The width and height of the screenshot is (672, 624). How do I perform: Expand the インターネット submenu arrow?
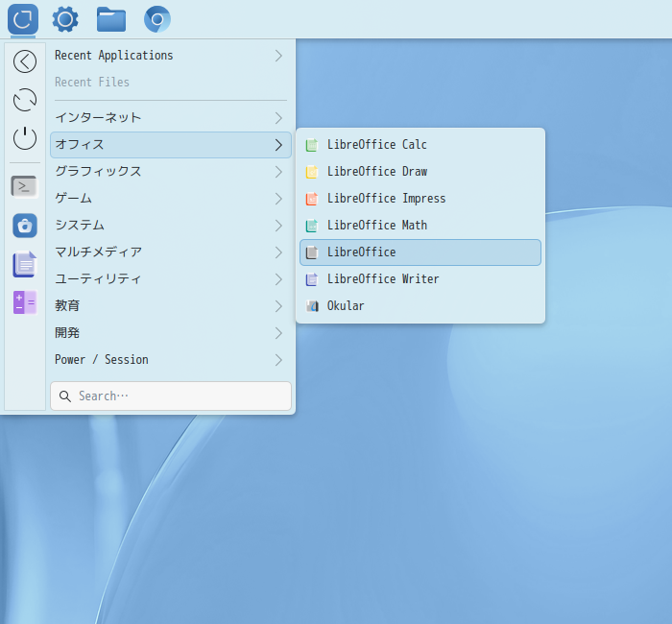pos(278,118)
